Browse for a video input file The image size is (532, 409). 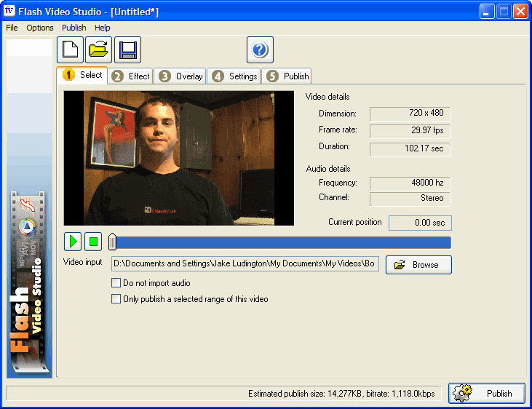coord(418,265)
